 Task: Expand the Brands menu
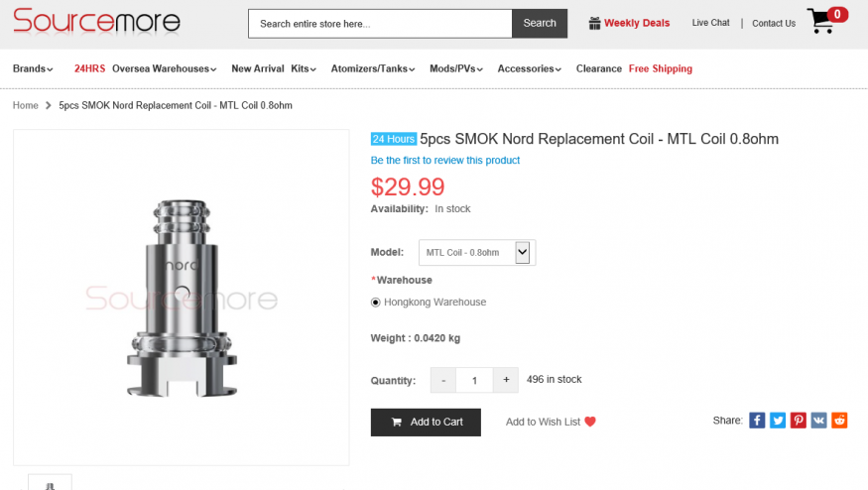(33, 69)
